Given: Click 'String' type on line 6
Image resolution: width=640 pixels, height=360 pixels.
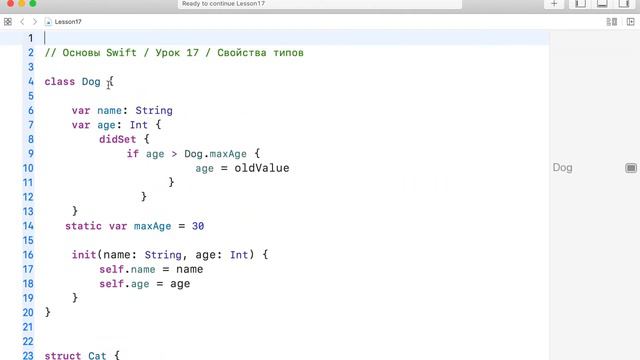Looking at the screenshot, I should pyautogui.click(x=154, y=111).
